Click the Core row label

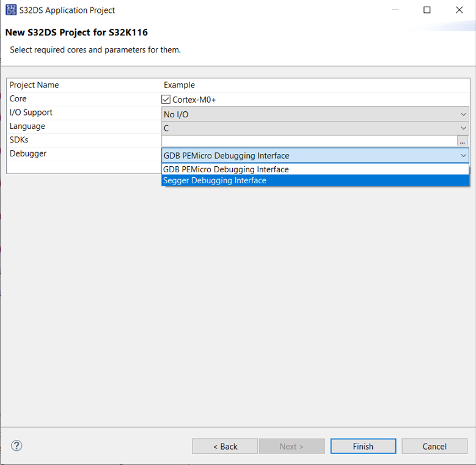point(18,98)
